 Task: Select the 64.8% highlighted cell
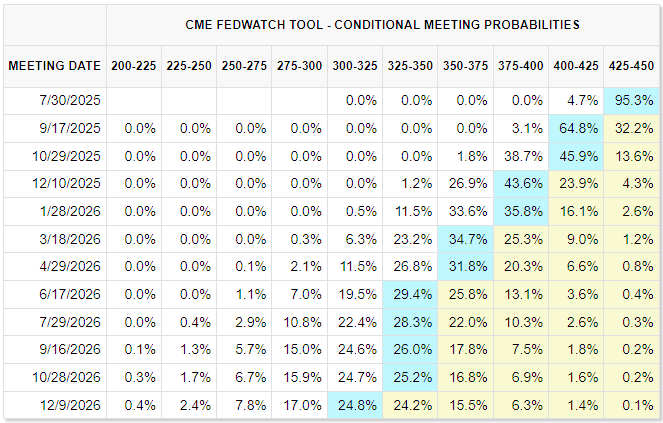coord(574,128)
